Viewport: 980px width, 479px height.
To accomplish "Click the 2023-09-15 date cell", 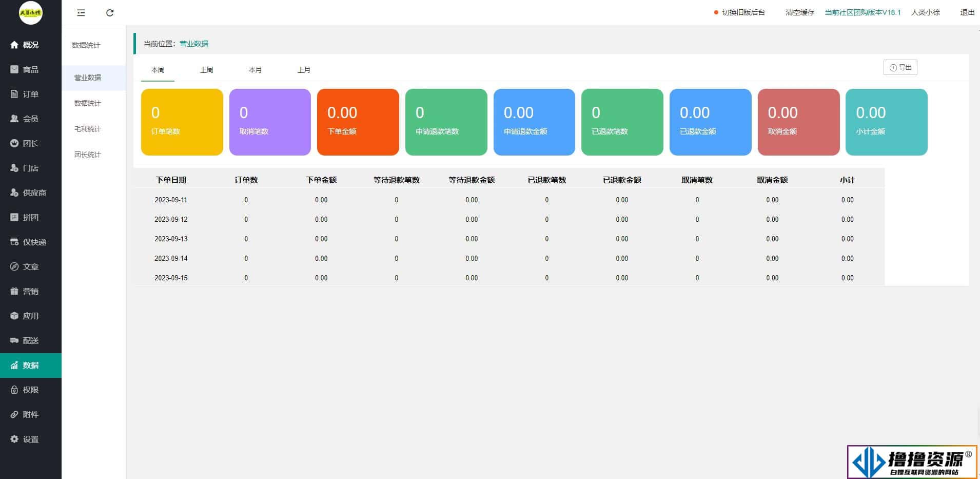I will [x=171, y=278].
